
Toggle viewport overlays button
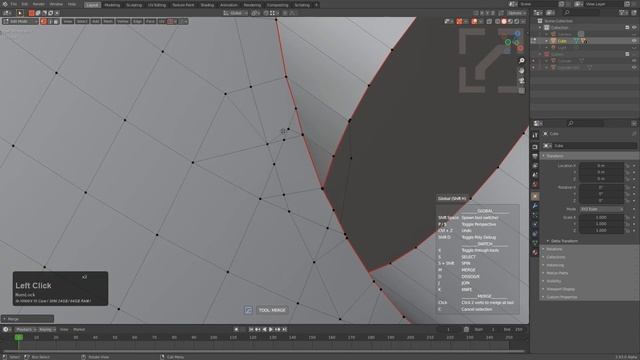pos(475,21)
